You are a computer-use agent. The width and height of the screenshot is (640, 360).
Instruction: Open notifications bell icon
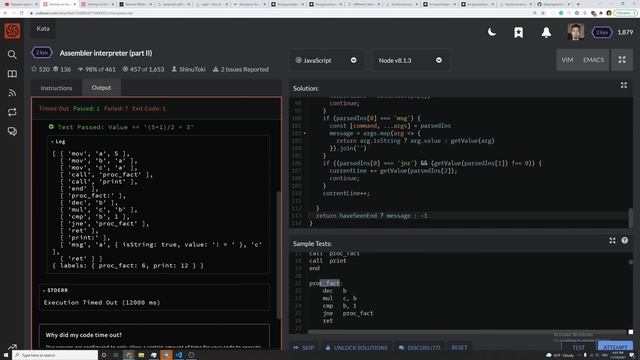pos(546,32)
